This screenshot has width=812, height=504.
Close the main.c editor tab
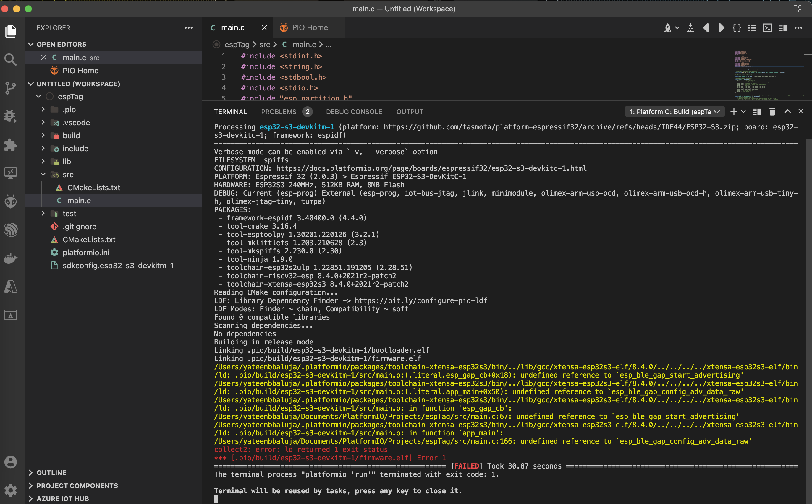coord(264,28)
